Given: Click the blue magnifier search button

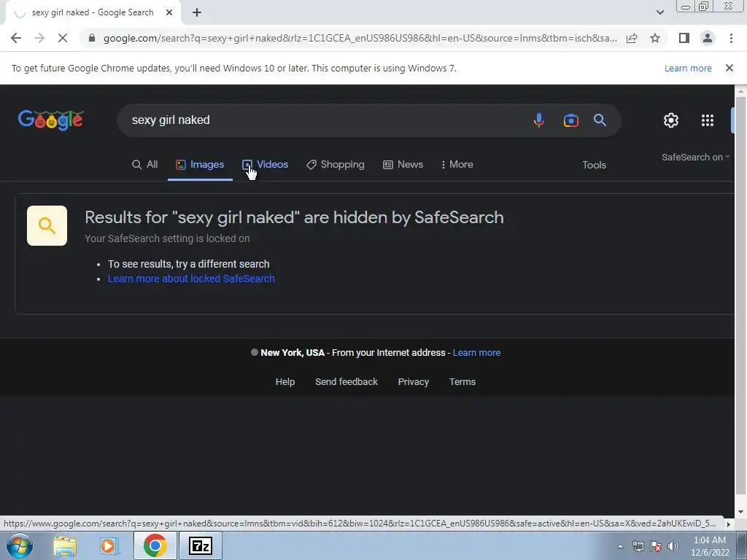Looking at the screenshot, I should click(x=600, y=120).
